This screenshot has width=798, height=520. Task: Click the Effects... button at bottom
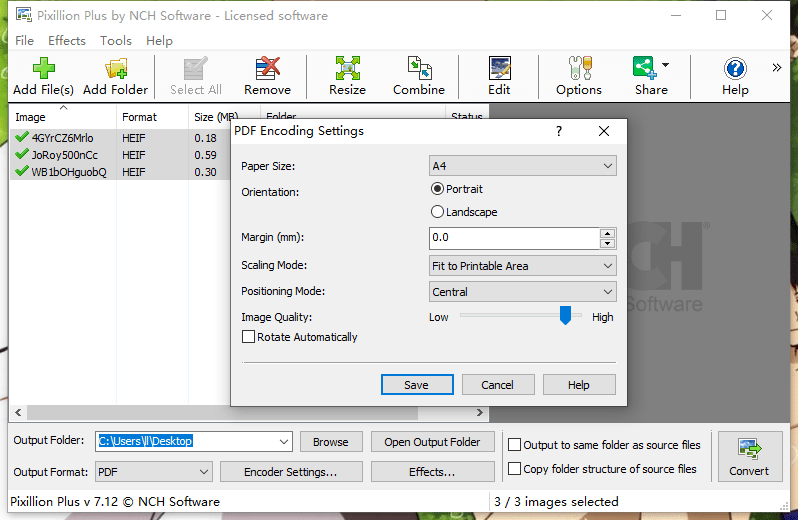pos(432,472)
